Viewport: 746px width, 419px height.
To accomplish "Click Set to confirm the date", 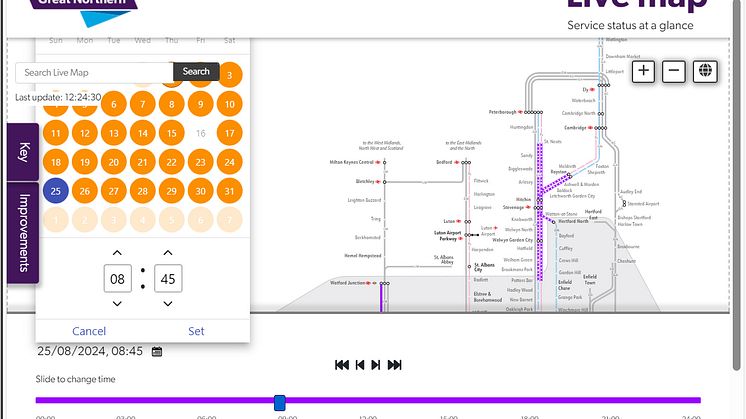I will (196, 331).
